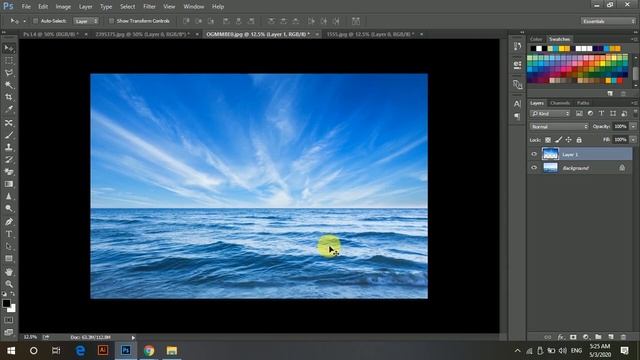640x360 pixels.
Task: Select the Move tool in toolbox
Action: click(x=9, y=48)
